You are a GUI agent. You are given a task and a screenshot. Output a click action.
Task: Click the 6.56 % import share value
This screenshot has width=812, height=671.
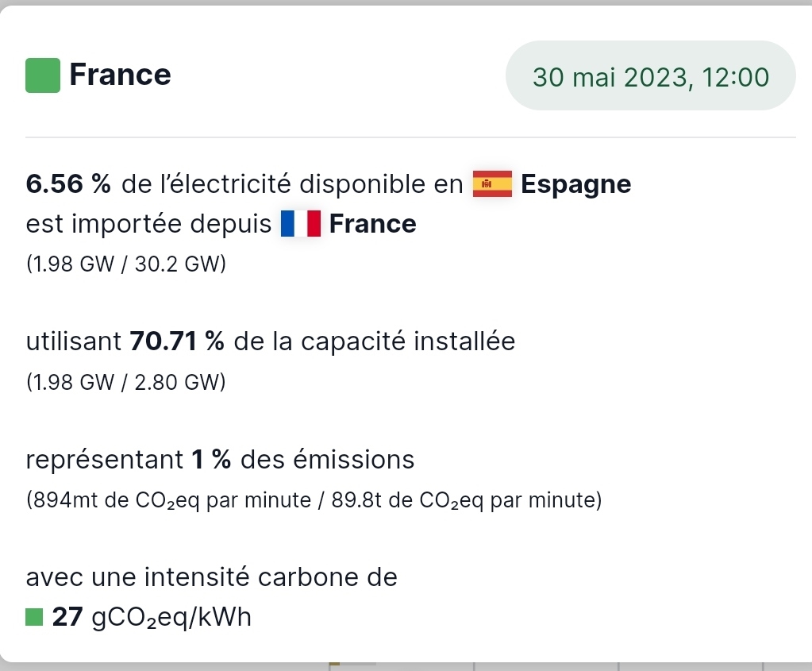68,184
